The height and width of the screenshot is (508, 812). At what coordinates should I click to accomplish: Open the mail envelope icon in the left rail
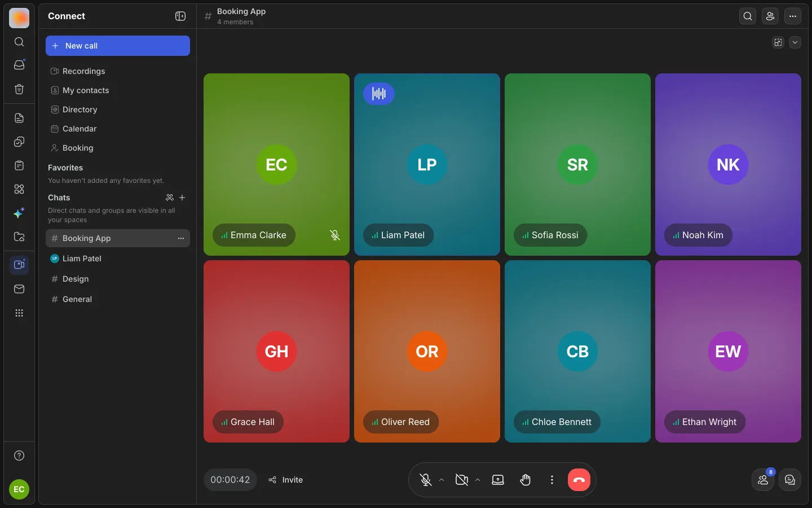click(x=19, y=289)
